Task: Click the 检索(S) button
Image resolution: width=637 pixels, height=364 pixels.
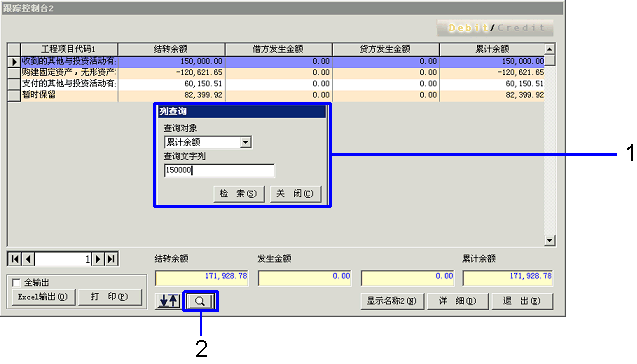Action: [x=239, y=194]
